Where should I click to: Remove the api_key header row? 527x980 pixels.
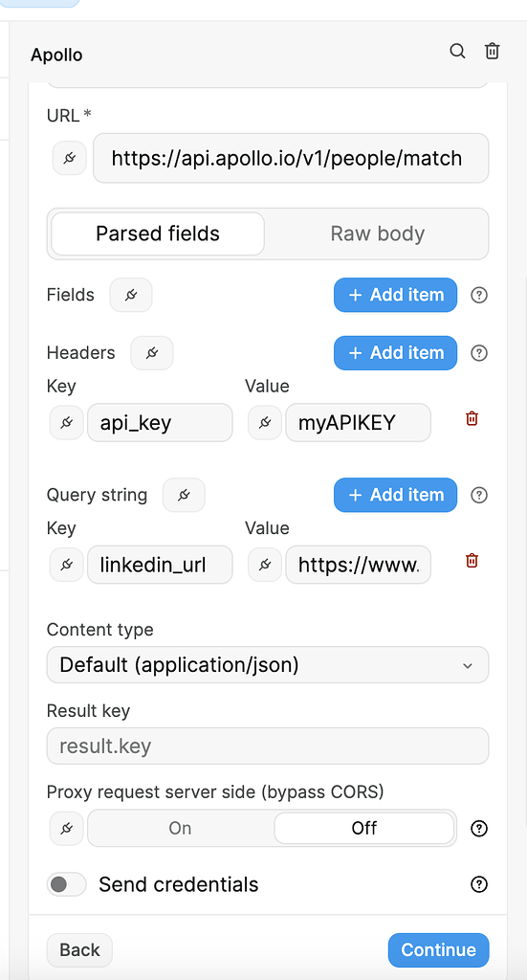click(472, 419)
